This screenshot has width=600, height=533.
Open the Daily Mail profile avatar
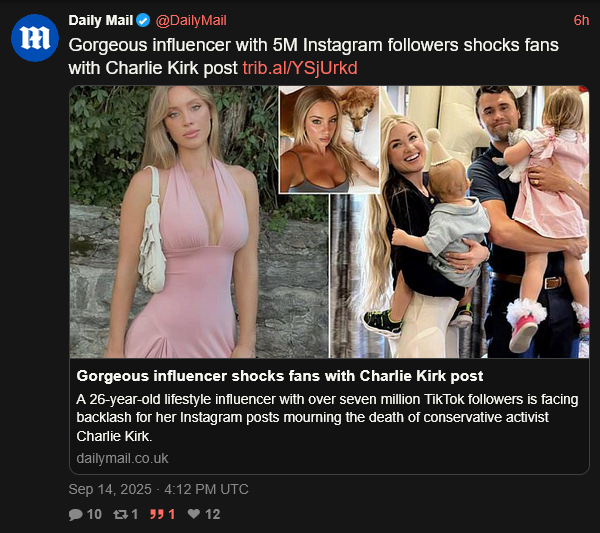(35, 38)
